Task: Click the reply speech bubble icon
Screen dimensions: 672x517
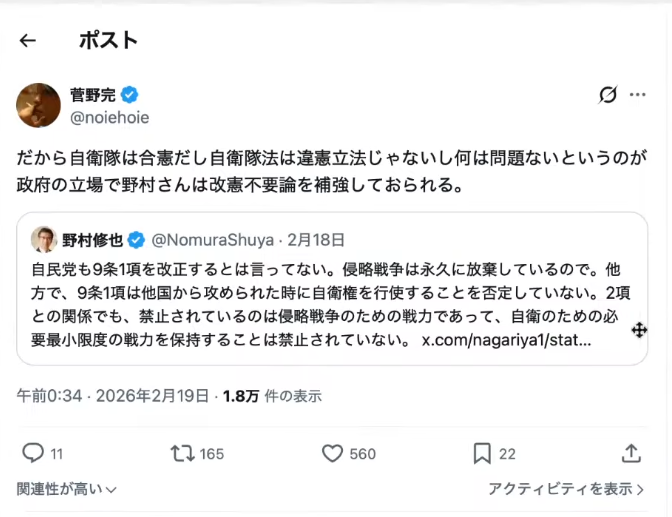Action: pos(33,453)
